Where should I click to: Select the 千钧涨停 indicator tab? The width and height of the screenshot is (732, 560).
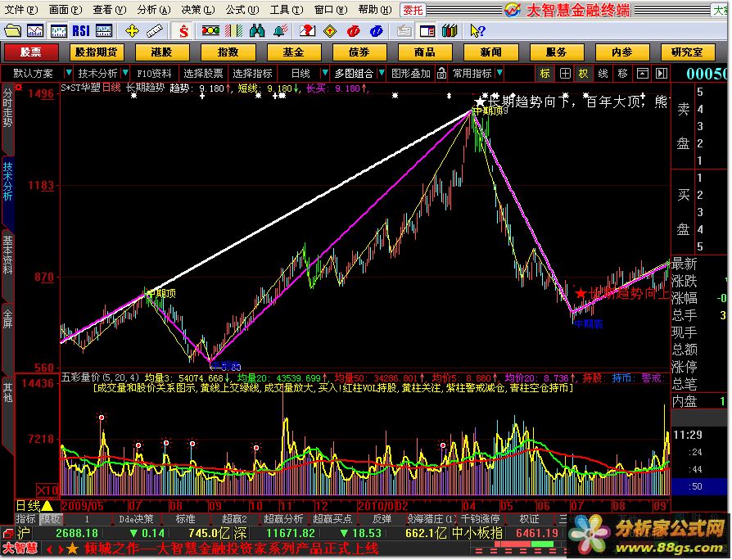point(480,519)
